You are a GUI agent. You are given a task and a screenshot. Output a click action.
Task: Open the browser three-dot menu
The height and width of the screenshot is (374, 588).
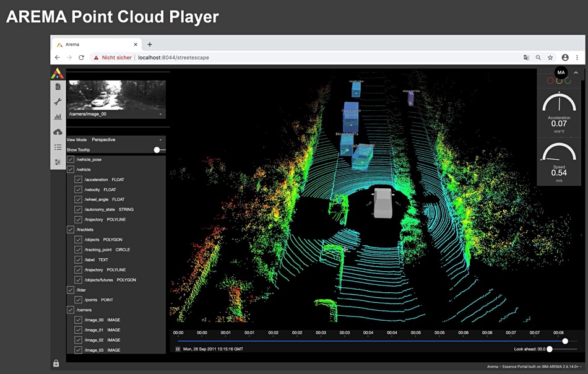tap(577, 58)
